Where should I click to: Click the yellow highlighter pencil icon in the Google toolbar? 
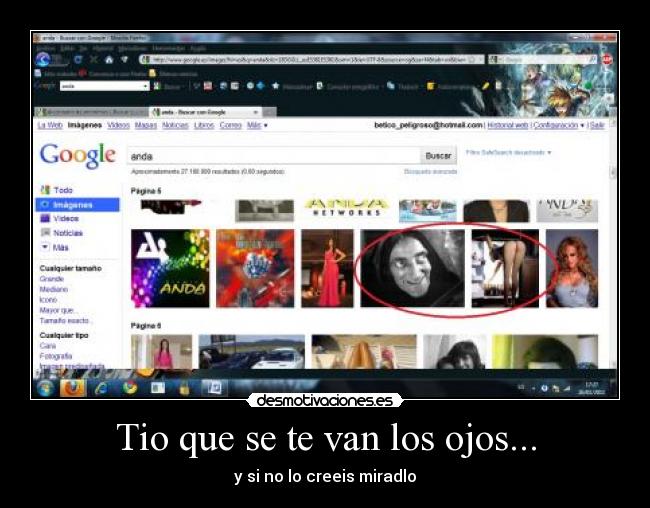pyautogui.click(x=485, y=86)
